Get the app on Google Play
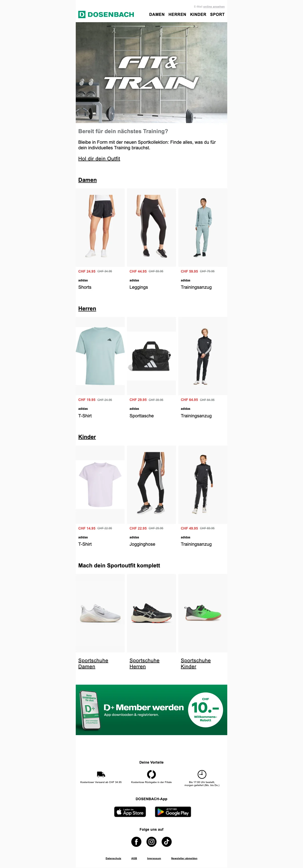 tap(173, 812)
